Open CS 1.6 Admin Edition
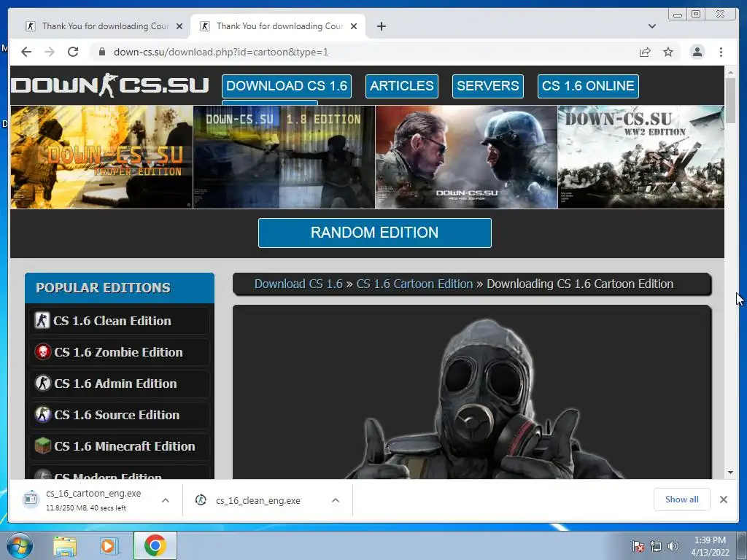The image size is (747, 560). pyautogui.click(x=119, y=384)
